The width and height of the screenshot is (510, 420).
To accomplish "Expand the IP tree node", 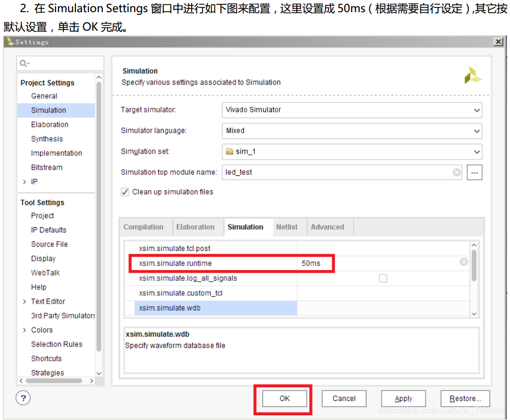I will [24, 182].
